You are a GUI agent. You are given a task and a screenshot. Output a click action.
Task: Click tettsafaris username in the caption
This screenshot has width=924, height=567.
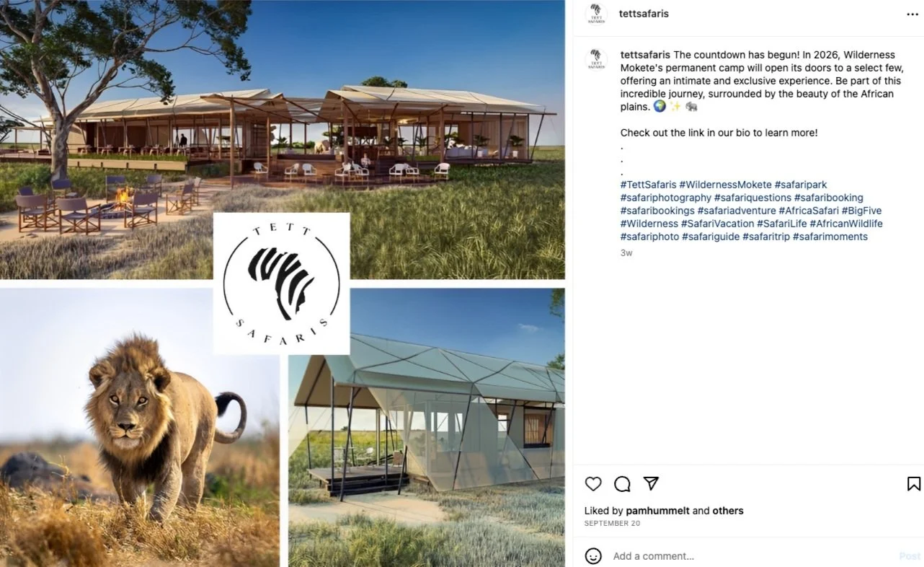pyautogui.click(x=645, y=55)
